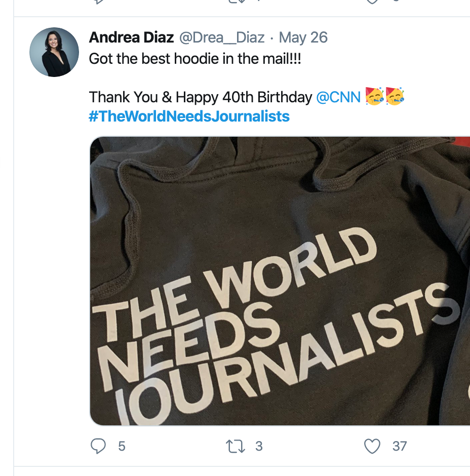Screen dimensions: 470x476
Task: Click the retweet count 3
Action: point(259,446)
